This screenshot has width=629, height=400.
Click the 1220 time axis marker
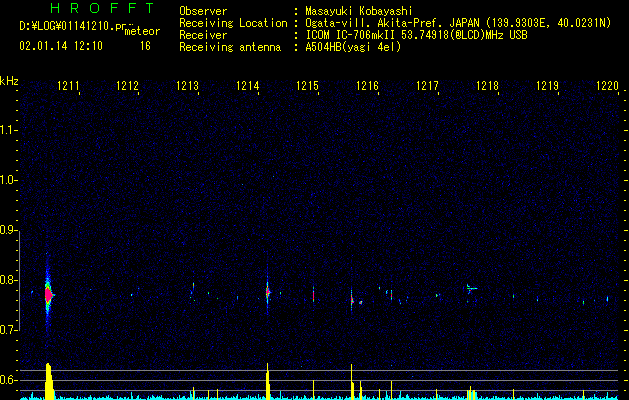607,86
